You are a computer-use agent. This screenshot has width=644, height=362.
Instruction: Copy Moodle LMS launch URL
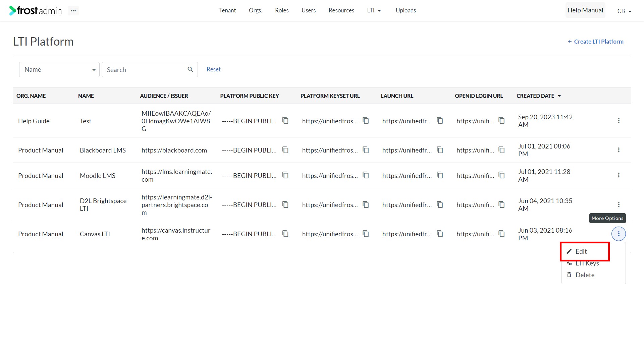tap(440, 175)
